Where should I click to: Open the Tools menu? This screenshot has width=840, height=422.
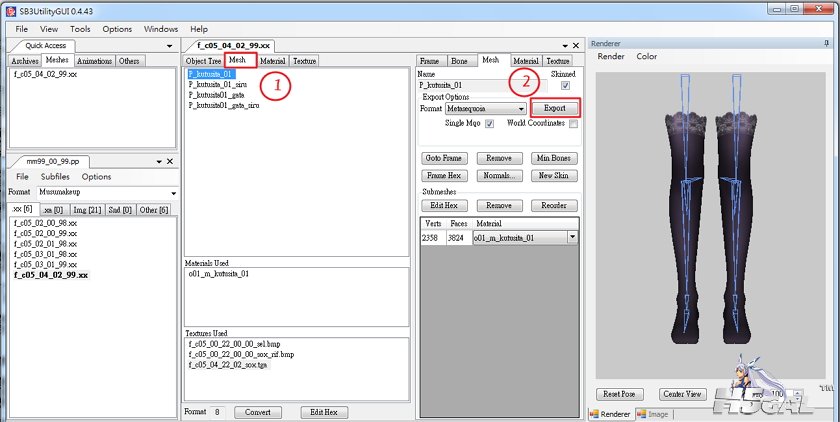tap(80, 29)
